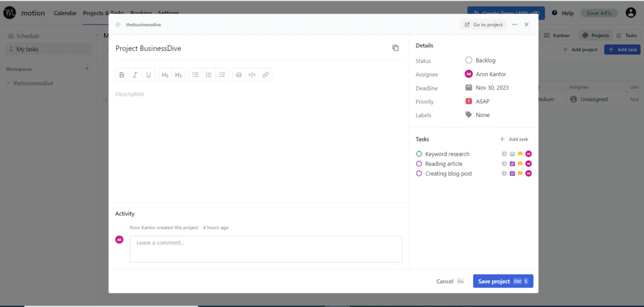This screenshot has width=644, height=307.
Task: Insert a numbered list
Action: tap(209, 75)
